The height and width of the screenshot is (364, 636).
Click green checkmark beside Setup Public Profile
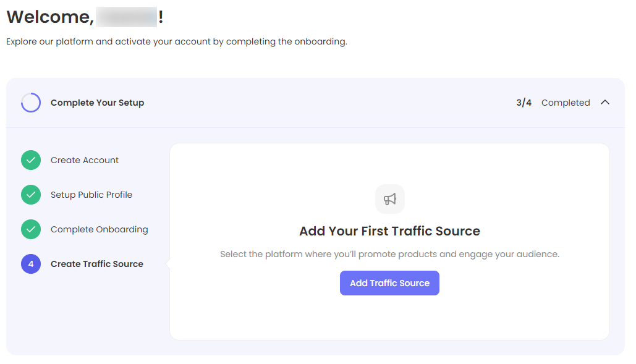[x=31, y=195]
